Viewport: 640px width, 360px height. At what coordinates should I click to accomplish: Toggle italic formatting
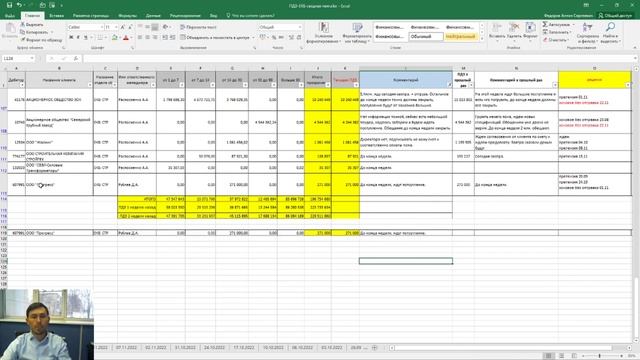78,38
